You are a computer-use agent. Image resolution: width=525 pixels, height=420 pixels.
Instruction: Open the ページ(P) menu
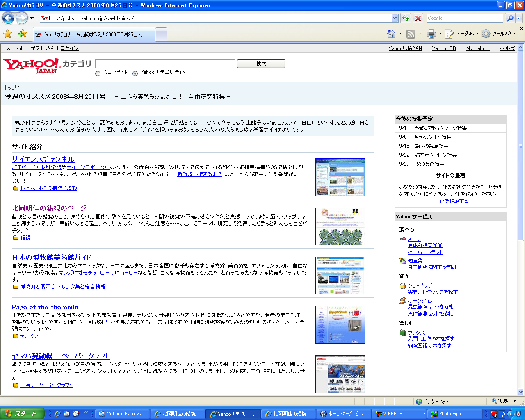(462, 34)
